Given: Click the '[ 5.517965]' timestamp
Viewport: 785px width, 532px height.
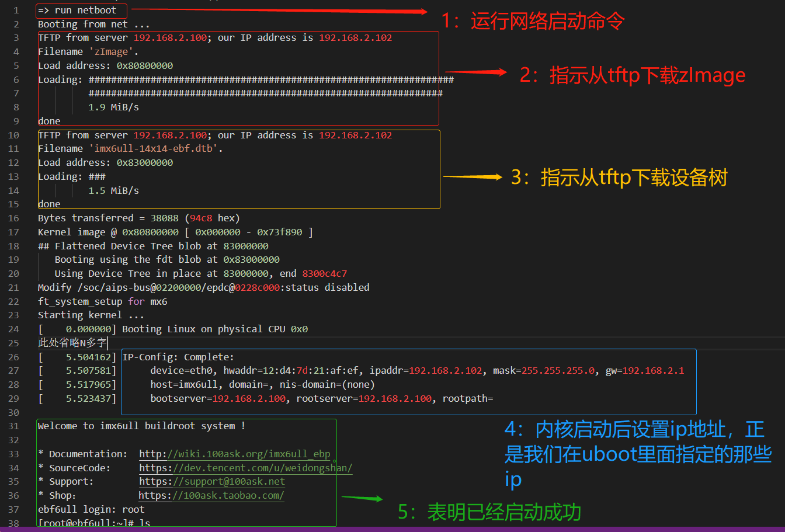Looking at the screenshot, I should coord(77,384).
